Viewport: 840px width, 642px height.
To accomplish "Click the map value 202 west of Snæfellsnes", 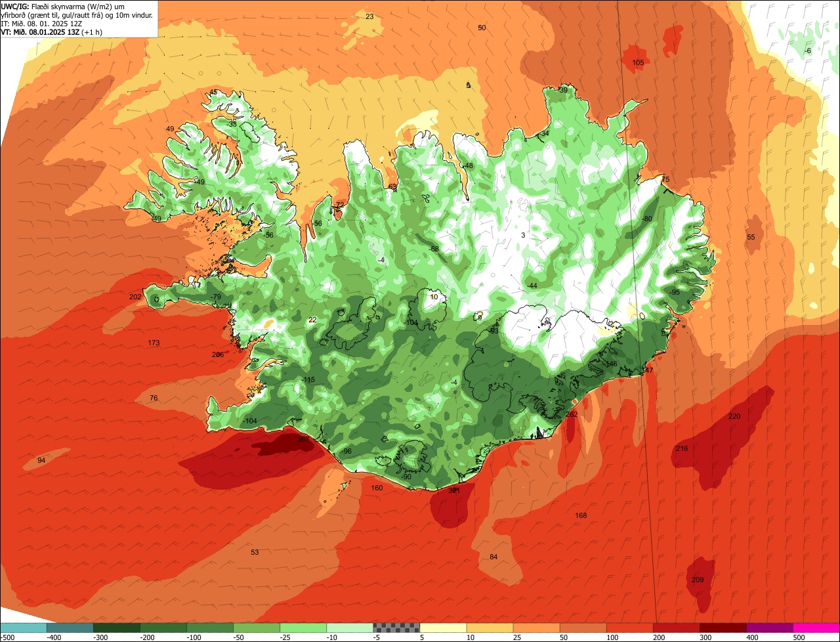I will (x=135, y=297).
